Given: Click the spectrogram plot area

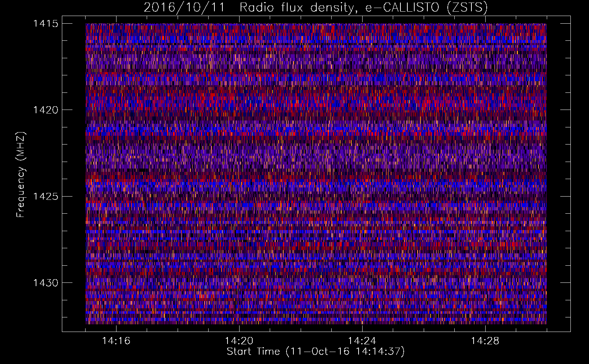Looking at the screenshot, I should pyautogui.click(x=316, y=174).
